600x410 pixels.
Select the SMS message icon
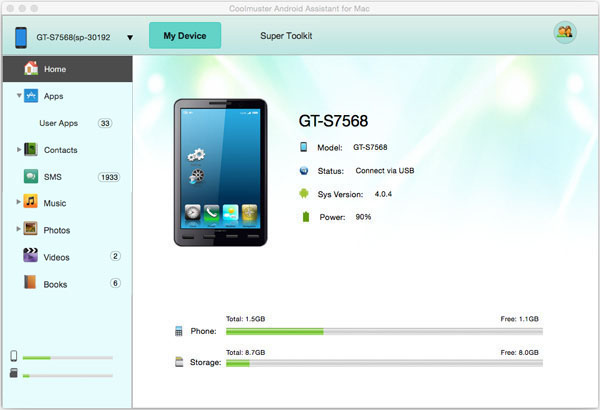(31, 177)
